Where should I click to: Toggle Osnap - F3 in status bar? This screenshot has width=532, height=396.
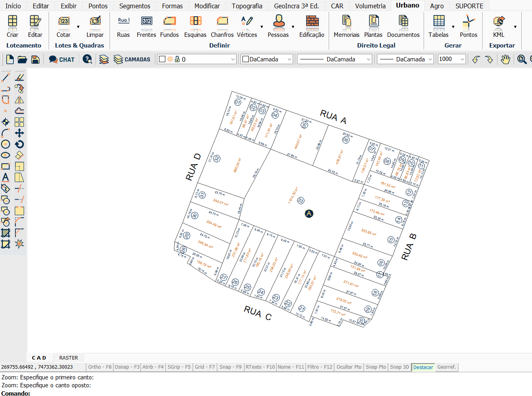[127, 367]
